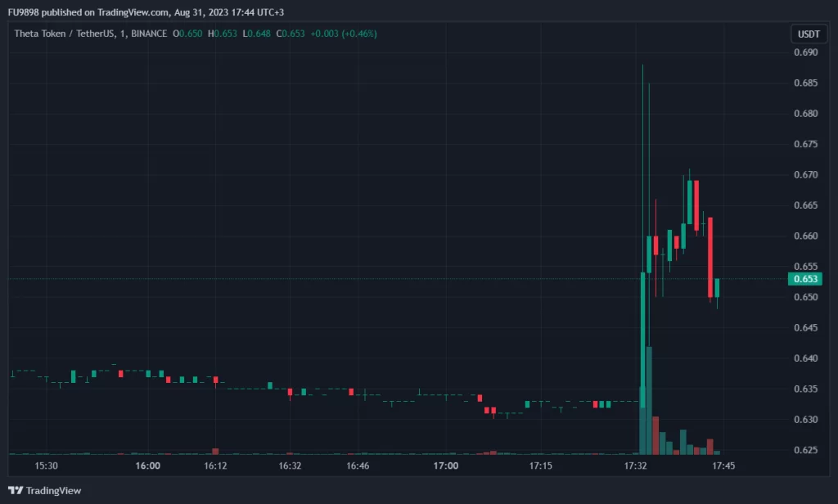Click the H0.653 high value in legend
This screenshot has width=838, height=504.
[222, 34]
